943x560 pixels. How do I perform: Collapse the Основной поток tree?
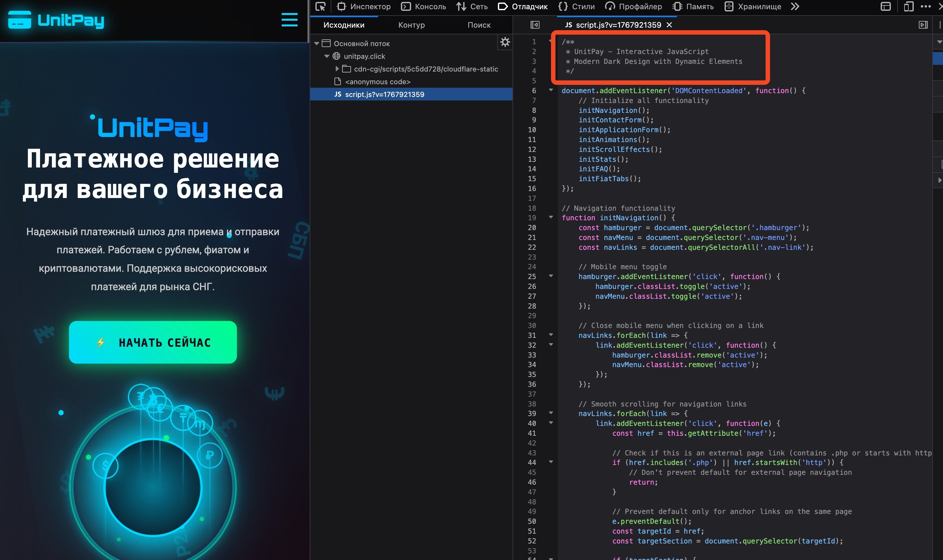317,44
